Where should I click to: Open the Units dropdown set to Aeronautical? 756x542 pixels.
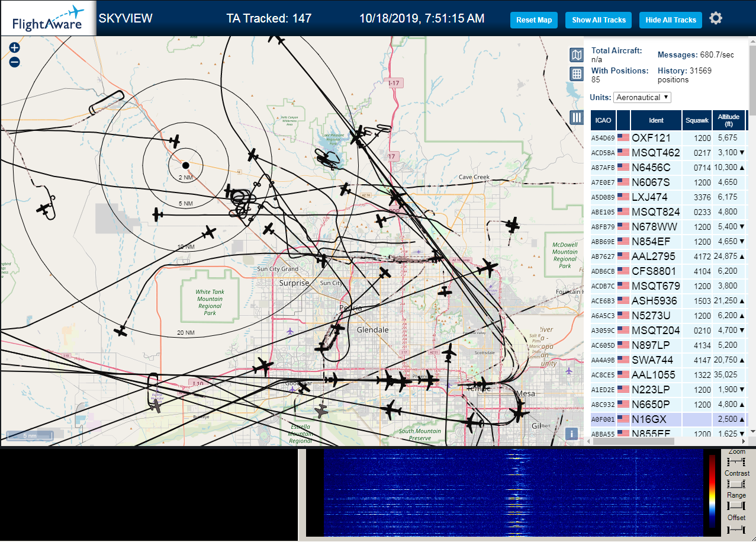pos(642,97)
